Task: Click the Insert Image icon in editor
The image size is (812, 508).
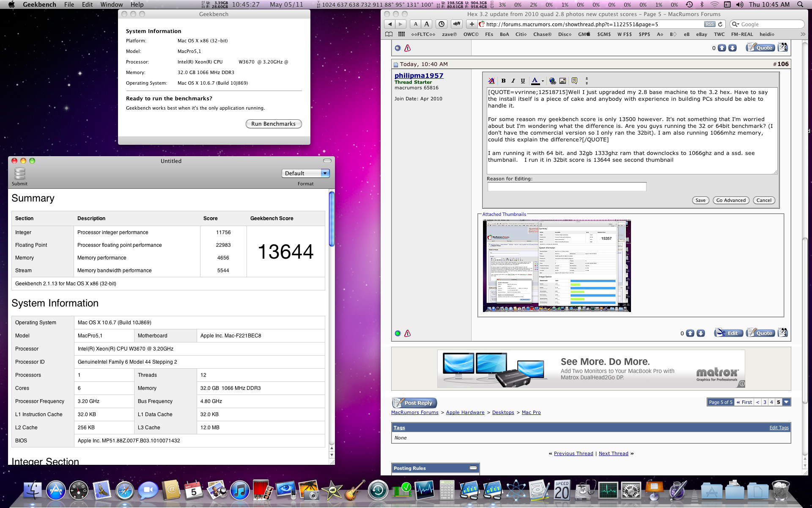Action: 563,80
